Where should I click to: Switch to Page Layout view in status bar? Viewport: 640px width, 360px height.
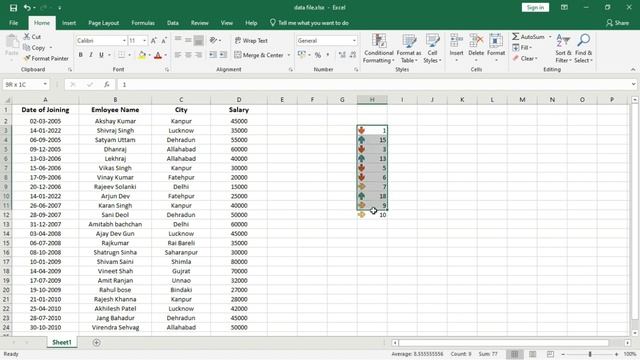pyautogui.click(x=532, y=354)
